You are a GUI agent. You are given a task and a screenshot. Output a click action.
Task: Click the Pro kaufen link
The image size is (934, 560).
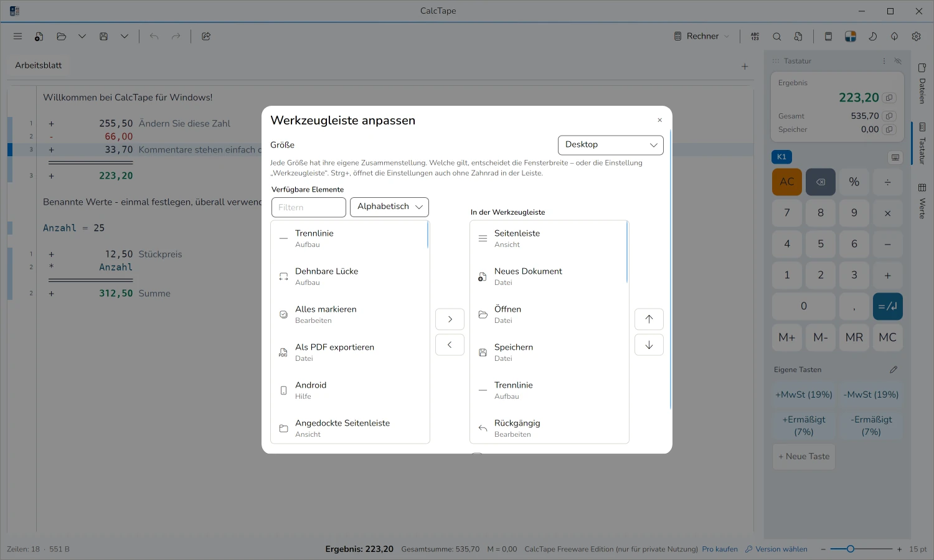[x=720, y=549]
